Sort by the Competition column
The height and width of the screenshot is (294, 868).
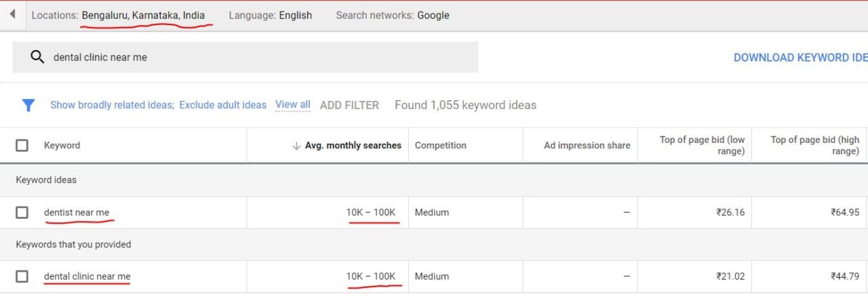441,145
